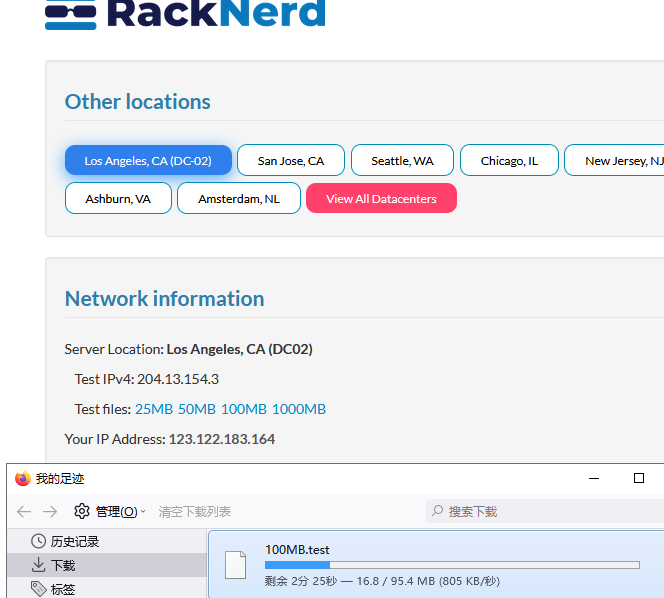Open 历史记录 in the sidebar
This screenshot has width=664, height=598.
(x=107, y=541)
